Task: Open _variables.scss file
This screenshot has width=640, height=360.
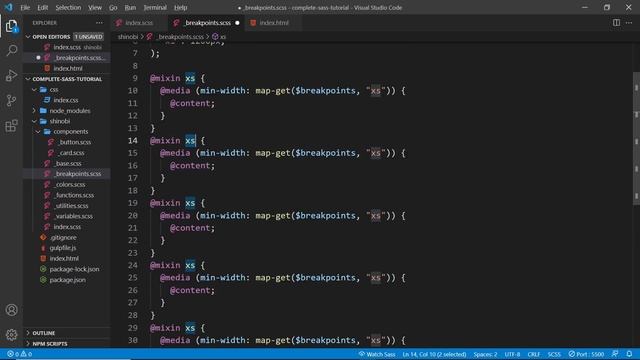Action: click(67, 216)
